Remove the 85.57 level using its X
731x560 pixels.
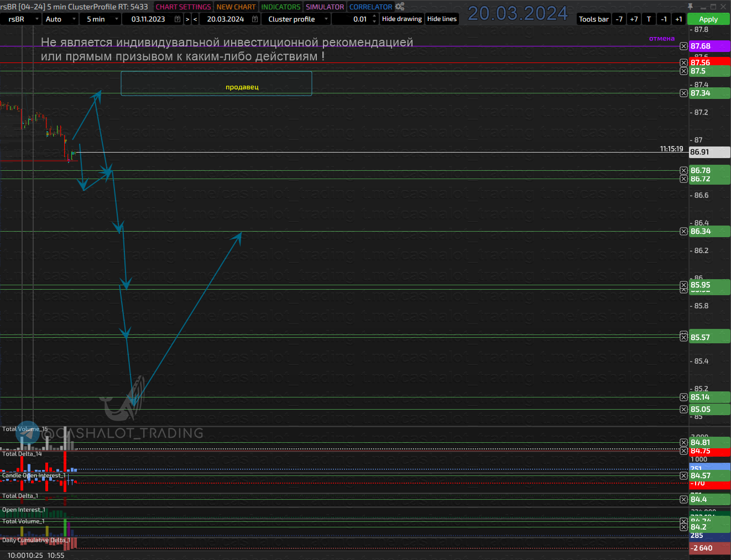683,337
